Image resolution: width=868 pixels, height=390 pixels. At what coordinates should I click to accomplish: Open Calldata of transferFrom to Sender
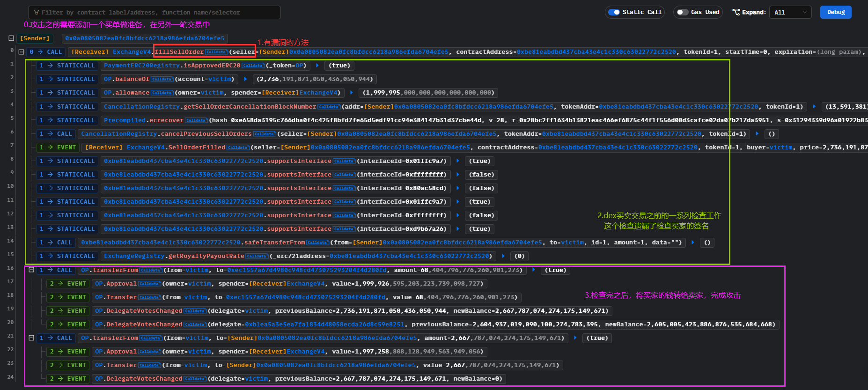point(151,338)
